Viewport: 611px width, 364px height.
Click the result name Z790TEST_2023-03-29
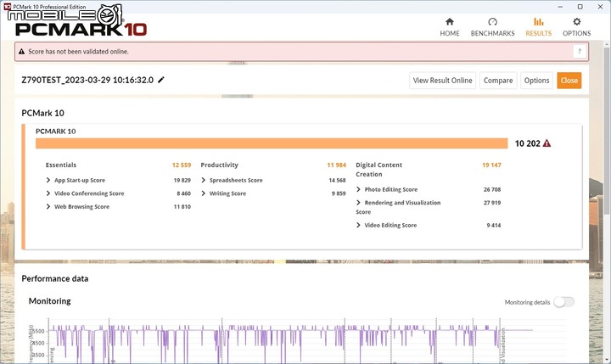click(87, 80)
